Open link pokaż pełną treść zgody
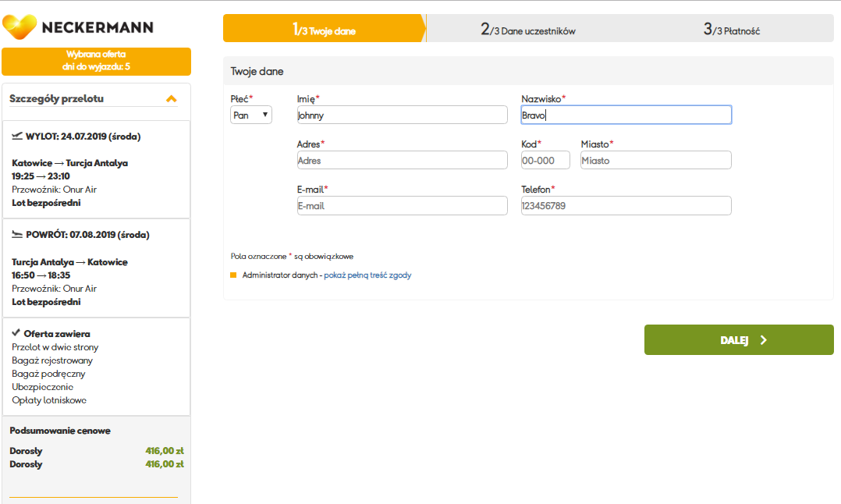The width and height of the screenshot is (841, 504). click(x=367, y=275)
